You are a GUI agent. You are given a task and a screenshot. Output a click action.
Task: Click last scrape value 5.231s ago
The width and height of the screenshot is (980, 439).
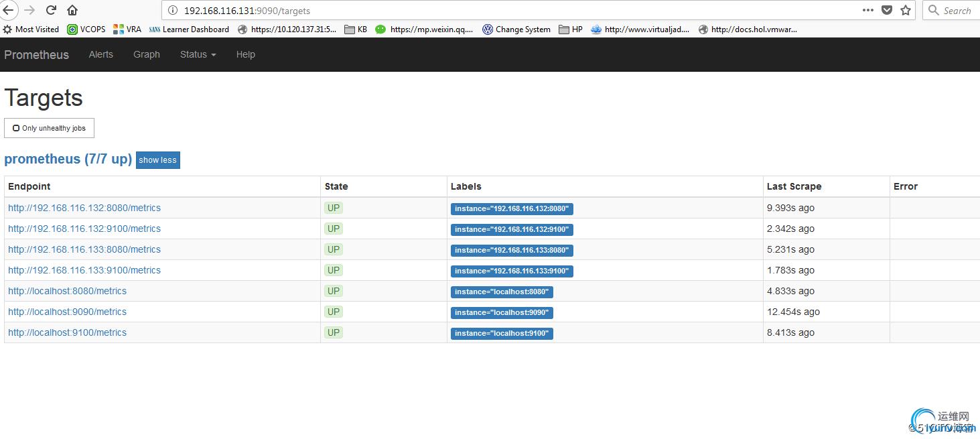790,249
